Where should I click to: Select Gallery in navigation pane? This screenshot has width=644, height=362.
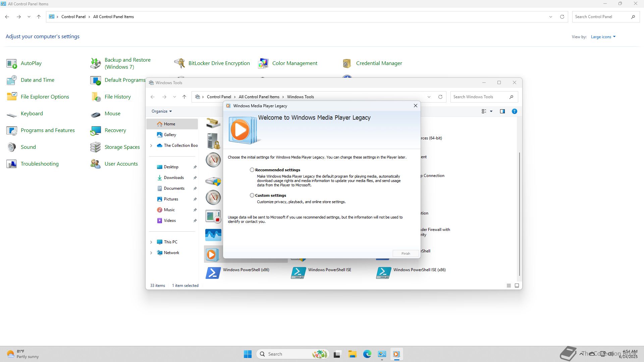(x=170, y=135)
